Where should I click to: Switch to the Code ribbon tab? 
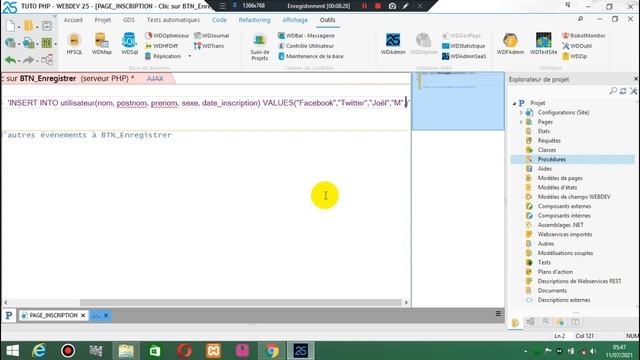pos(219,20)
